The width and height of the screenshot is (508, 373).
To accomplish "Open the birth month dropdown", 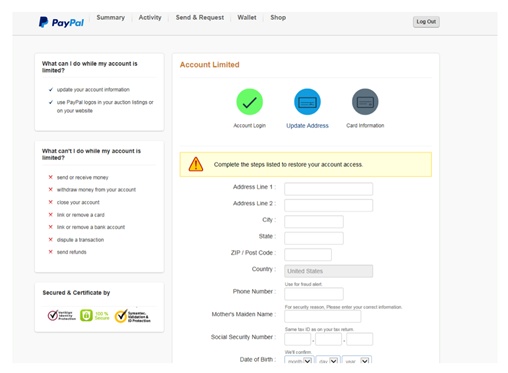I will pyautogui.click(x=298, y=360).
